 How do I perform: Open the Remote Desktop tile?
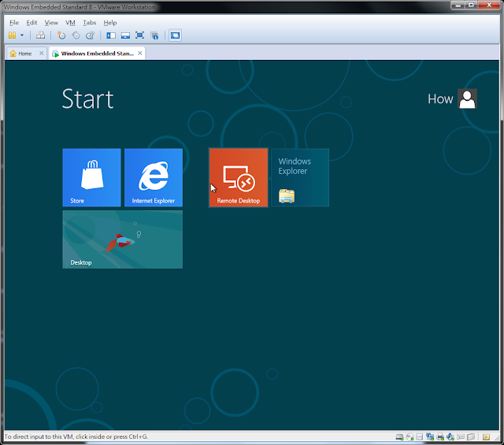pyautogui.click(x=239, y=177)
